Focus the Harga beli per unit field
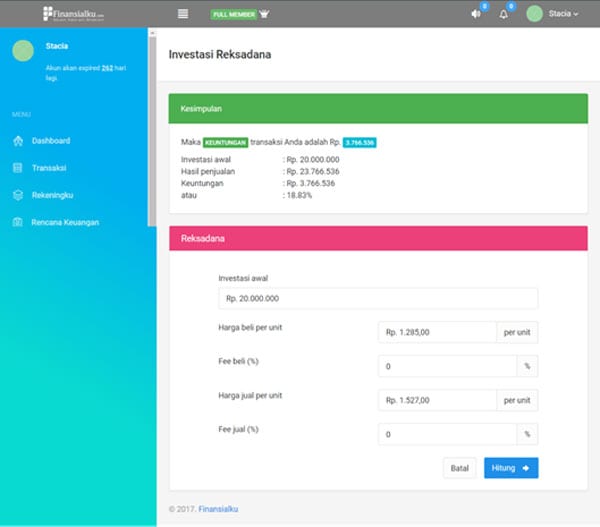 (x=437, y=332)
